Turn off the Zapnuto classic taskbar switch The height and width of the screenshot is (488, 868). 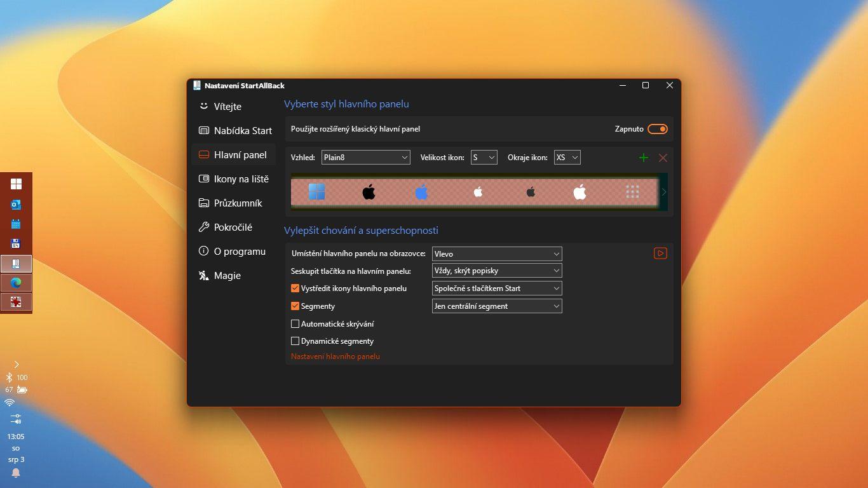[x=658, y=129]
